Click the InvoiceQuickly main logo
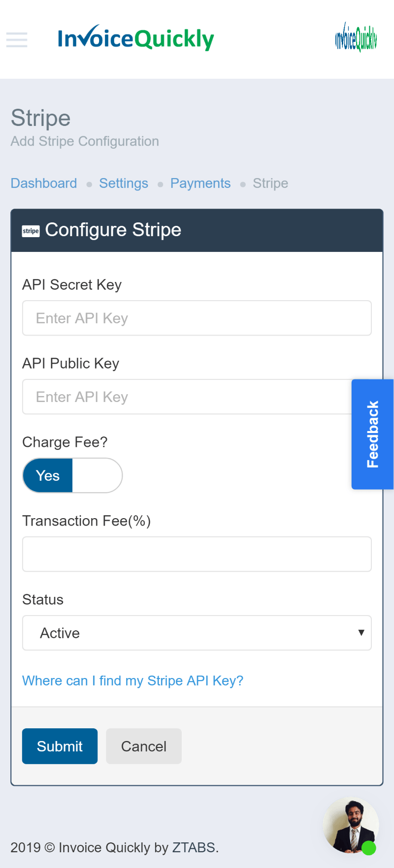 click(x=135, y=38)
